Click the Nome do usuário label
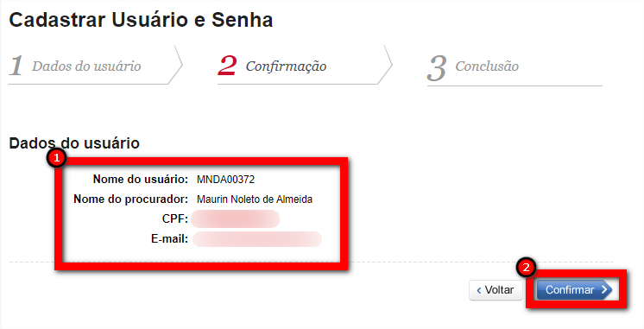This screenshot has height=329, width=644. click(x=141, y=179)
